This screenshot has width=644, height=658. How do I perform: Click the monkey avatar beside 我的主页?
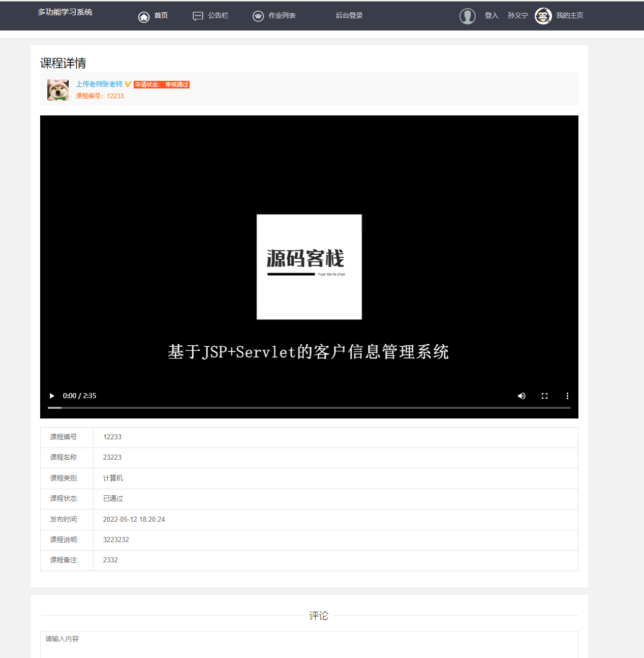pyautogui.click(x=543, y=16)
